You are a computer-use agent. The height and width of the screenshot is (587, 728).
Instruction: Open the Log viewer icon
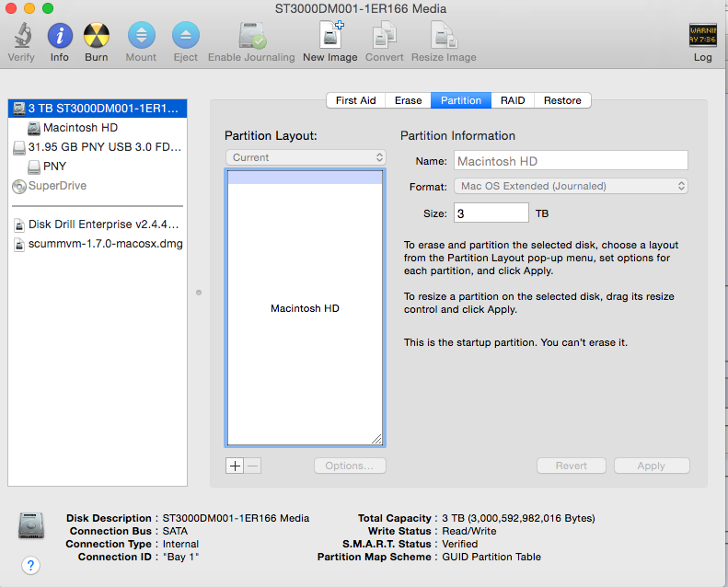(x=702, y=35)
